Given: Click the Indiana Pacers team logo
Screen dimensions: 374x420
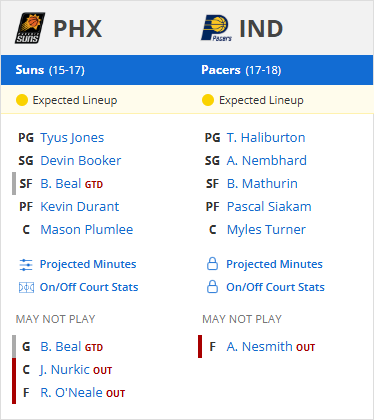Looking at the screenshot, I should tap(217, 28).
